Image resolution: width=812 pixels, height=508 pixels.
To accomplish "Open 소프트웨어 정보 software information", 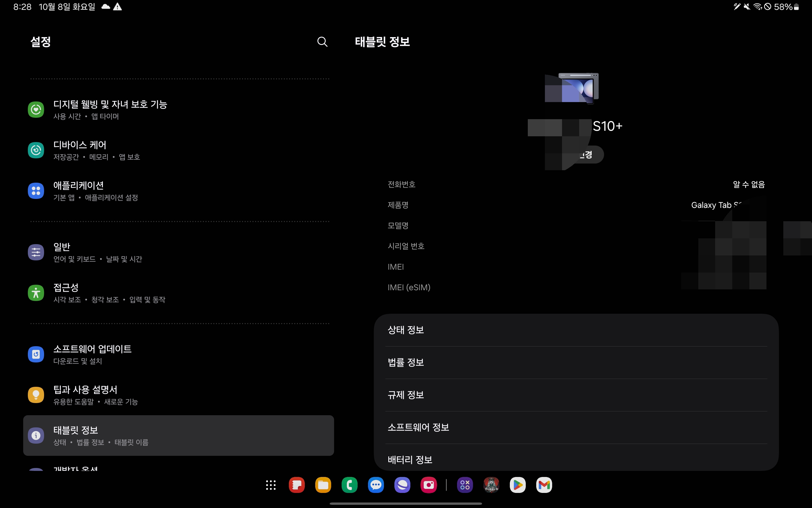I will tap(576, 427).
